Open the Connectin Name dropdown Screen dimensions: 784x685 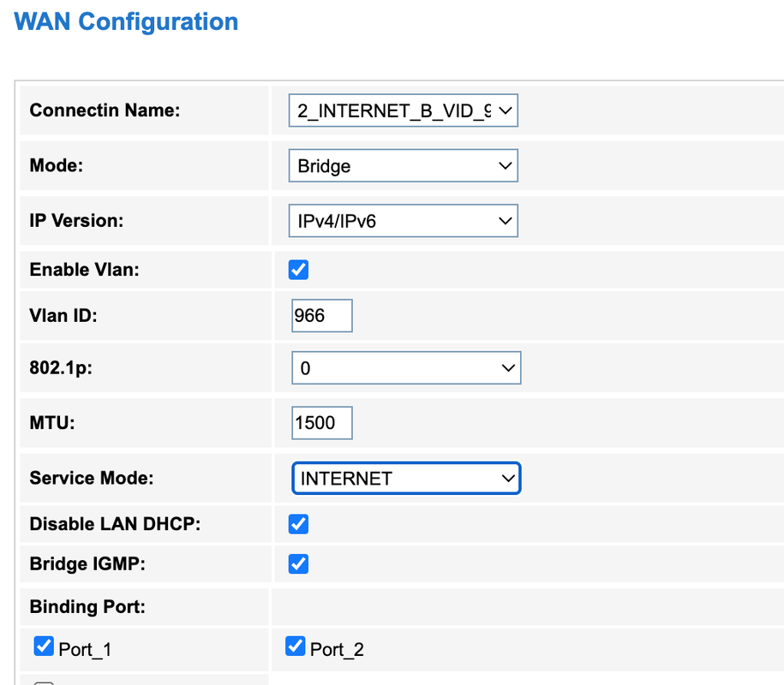click(x=403, y=110)
